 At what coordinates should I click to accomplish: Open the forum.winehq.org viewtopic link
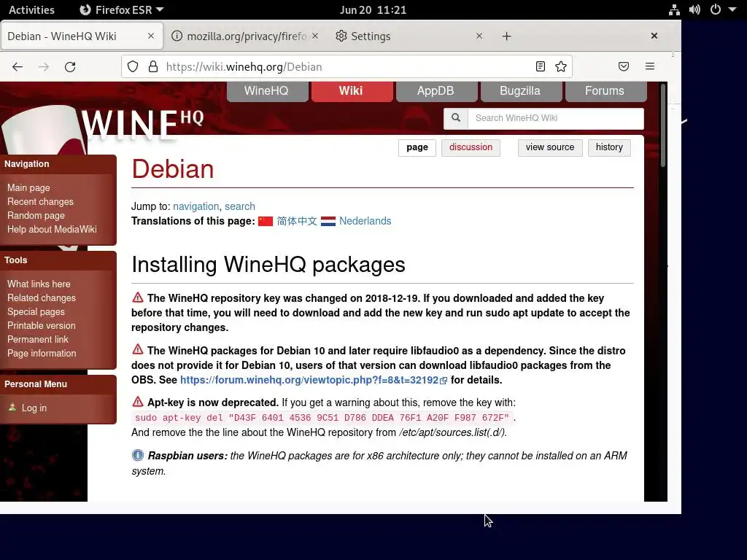(314, 380)
